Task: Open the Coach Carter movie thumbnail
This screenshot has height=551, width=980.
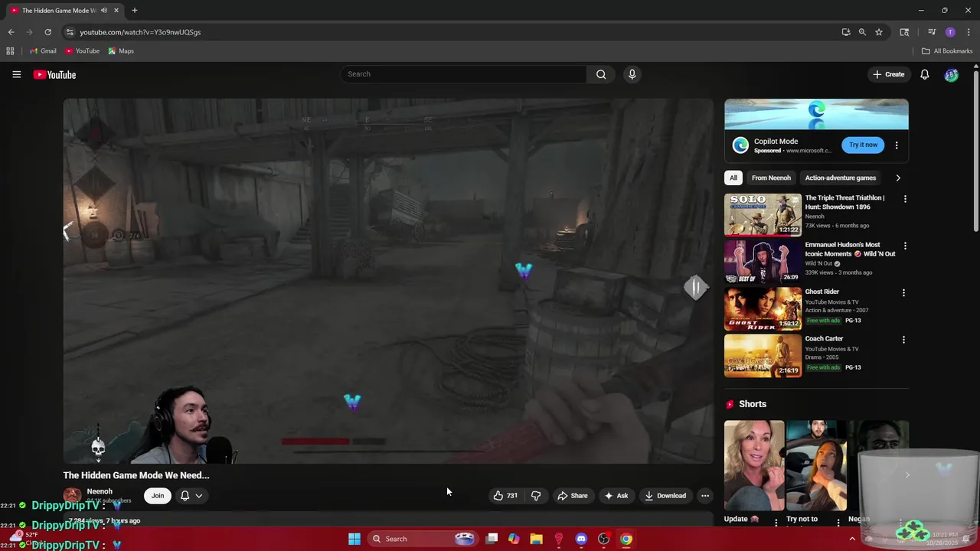Action: (763, 355)
